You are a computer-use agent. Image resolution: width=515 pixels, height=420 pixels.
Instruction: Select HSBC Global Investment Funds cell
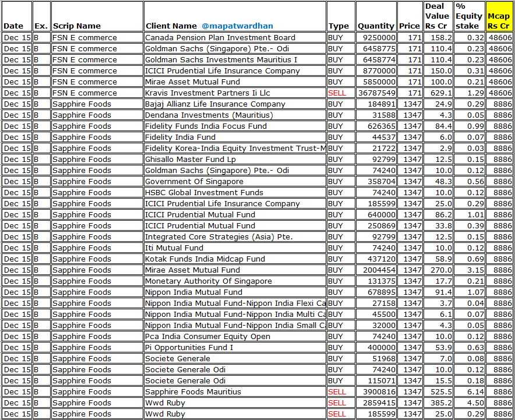[x=235, y=192]
